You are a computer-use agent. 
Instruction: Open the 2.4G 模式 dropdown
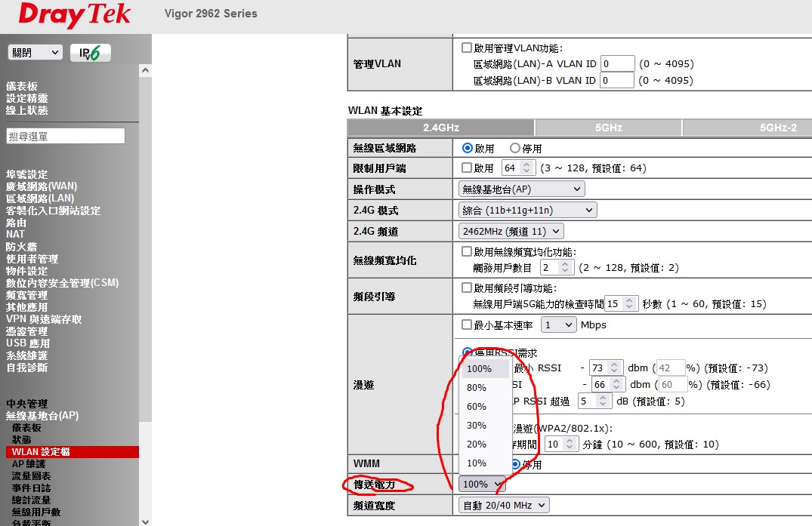527,210
